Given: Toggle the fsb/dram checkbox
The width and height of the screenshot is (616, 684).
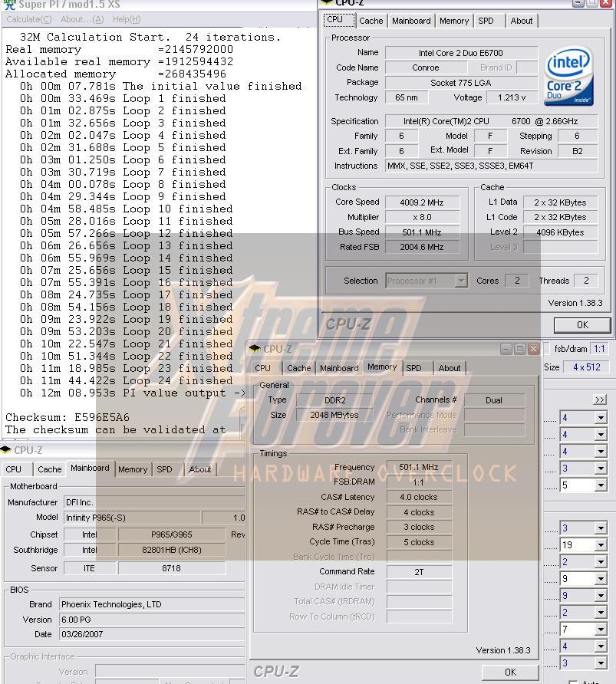Looking at the screenshot, I should coord(546,347).
